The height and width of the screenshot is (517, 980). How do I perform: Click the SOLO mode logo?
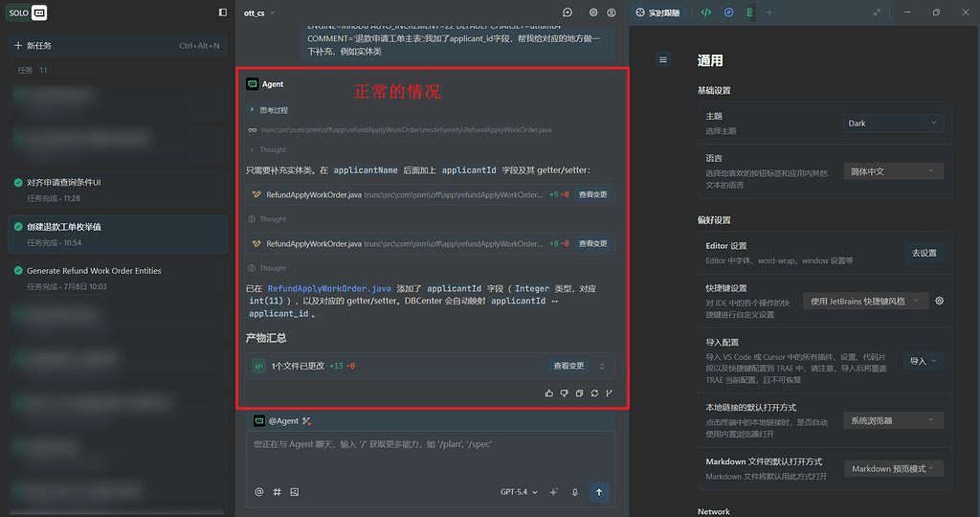pos(28,12)
